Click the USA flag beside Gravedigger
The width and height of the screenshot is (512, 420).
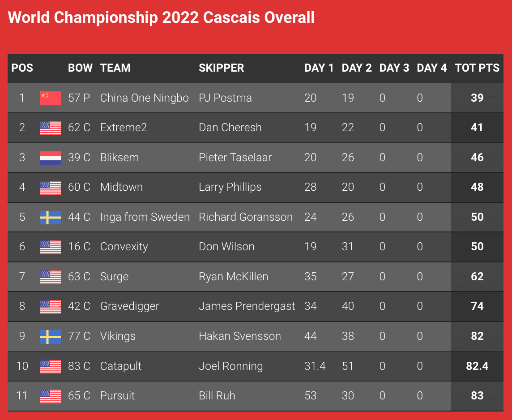[50, 307]
